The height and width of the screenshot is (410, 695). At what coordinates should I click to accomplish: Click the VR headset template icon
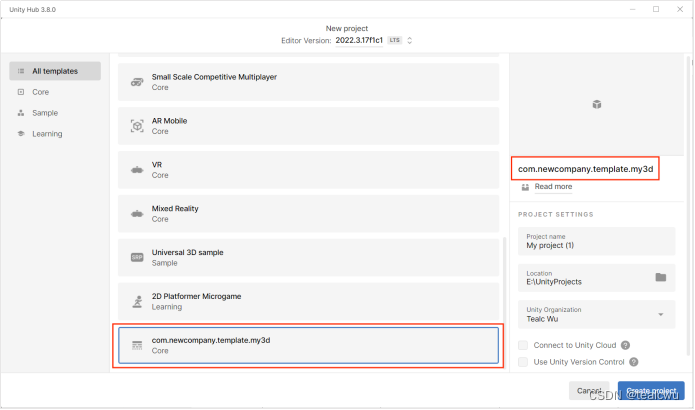(x=137, y=170)
